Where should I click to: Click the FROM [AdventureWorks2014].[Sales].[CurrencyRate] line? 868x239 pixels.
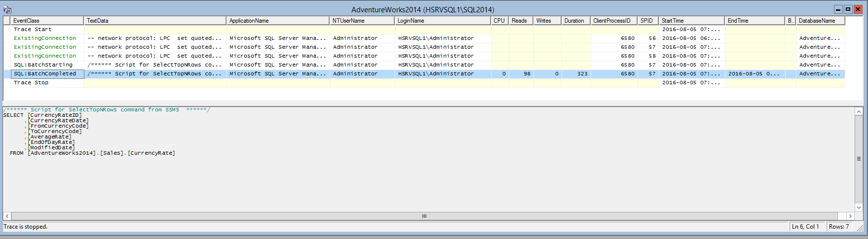pos(93,153)
